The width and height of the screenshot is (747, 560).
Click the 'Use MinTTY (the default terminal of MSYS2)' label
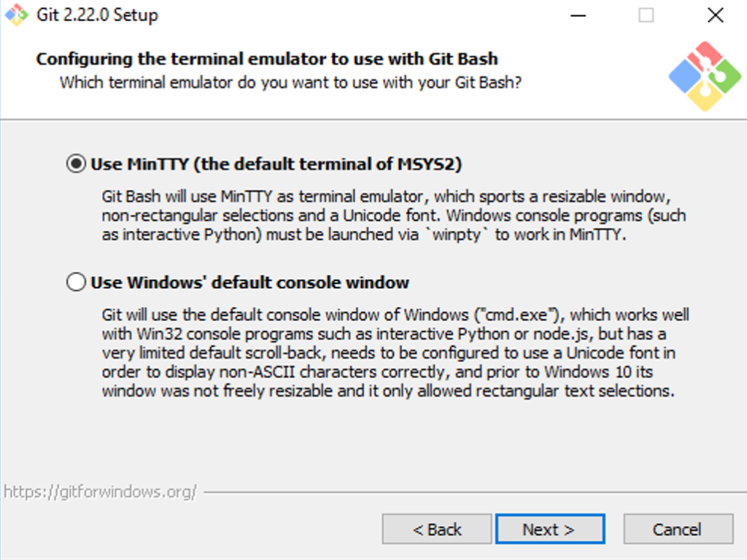[x=276, y=164]
